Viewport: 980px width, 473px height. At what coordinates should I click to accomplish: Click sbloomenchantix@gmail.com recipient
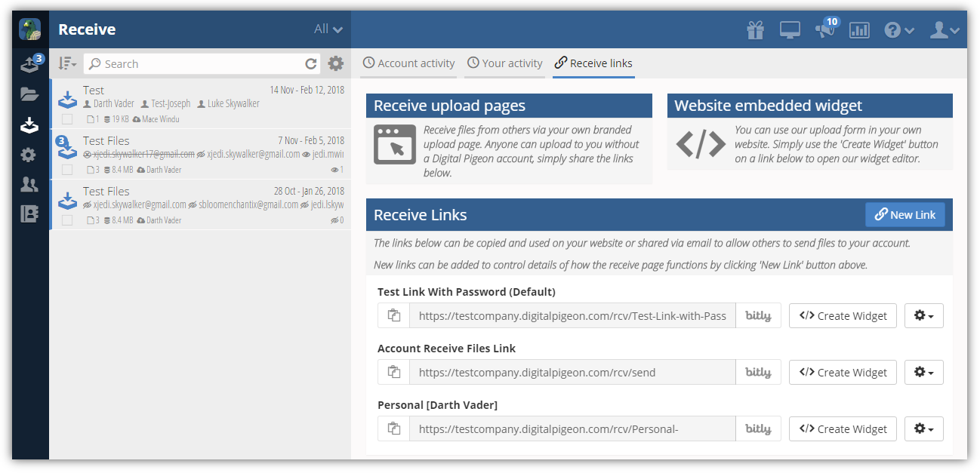242,204
